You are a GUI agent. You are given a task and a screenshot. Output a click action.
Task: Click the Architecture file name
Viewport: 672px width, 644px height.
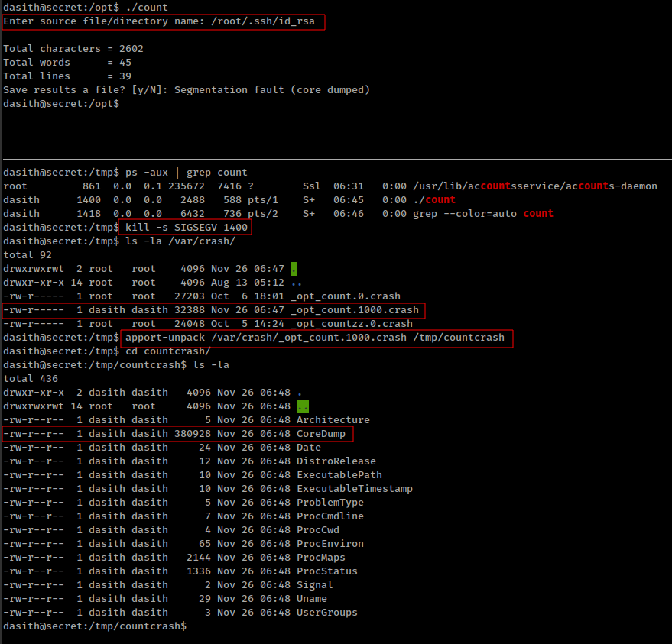pos(333,420)
